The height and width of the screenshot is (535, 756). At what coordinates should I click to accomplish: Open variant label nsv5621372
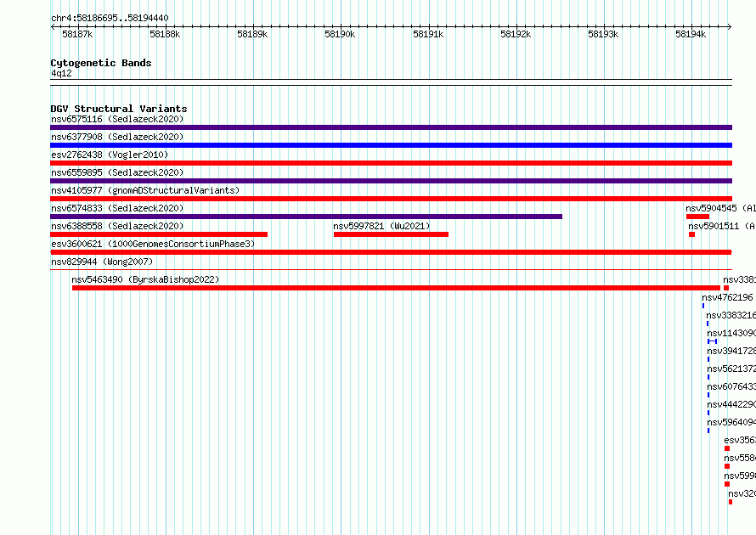(x=731, y=369)
